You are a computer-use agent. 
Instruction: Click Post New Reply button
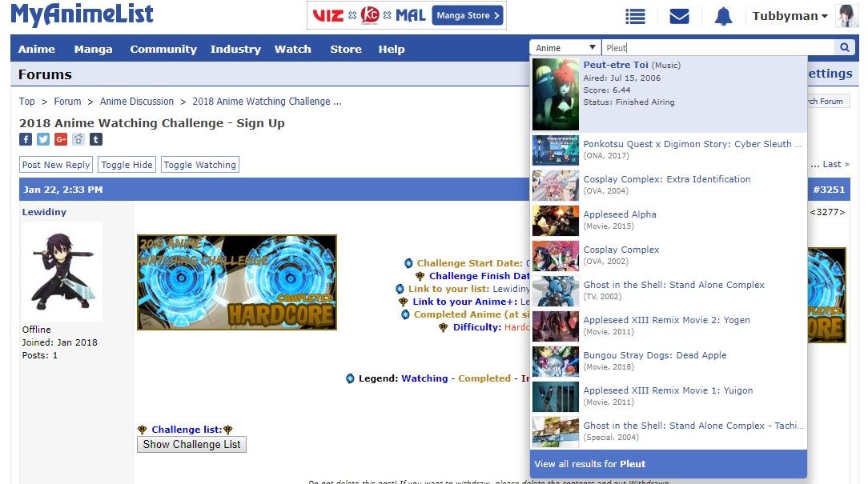click(x=56, y=164)
